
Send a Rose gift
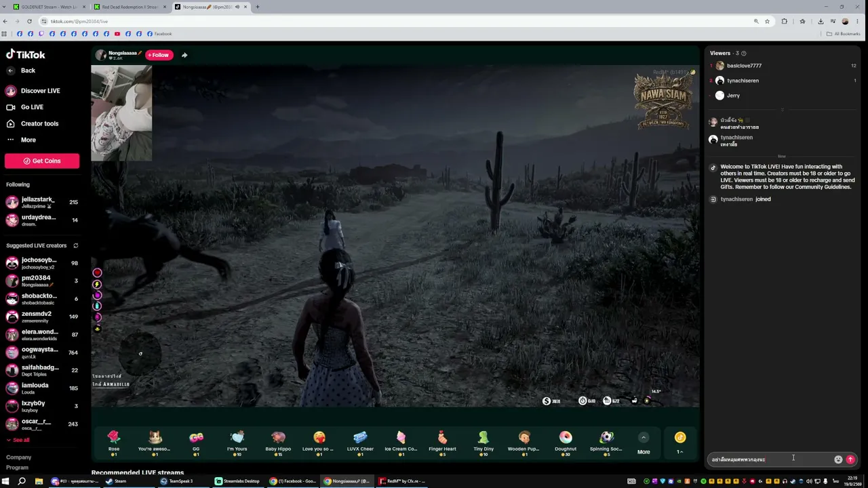pyautogui.click(x=114, y=441)
